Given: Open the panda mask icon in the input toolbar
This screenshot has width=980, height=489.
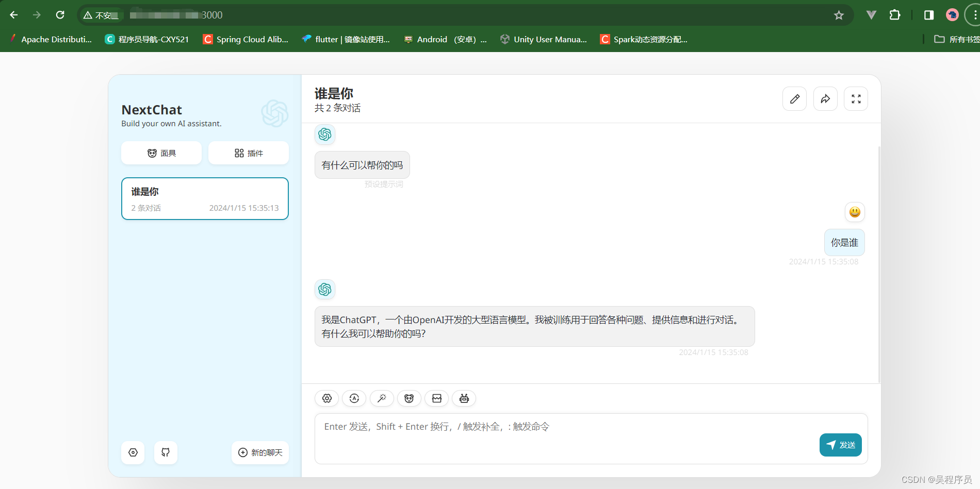Looking at the screenshot, I should [x=409, y=398].
